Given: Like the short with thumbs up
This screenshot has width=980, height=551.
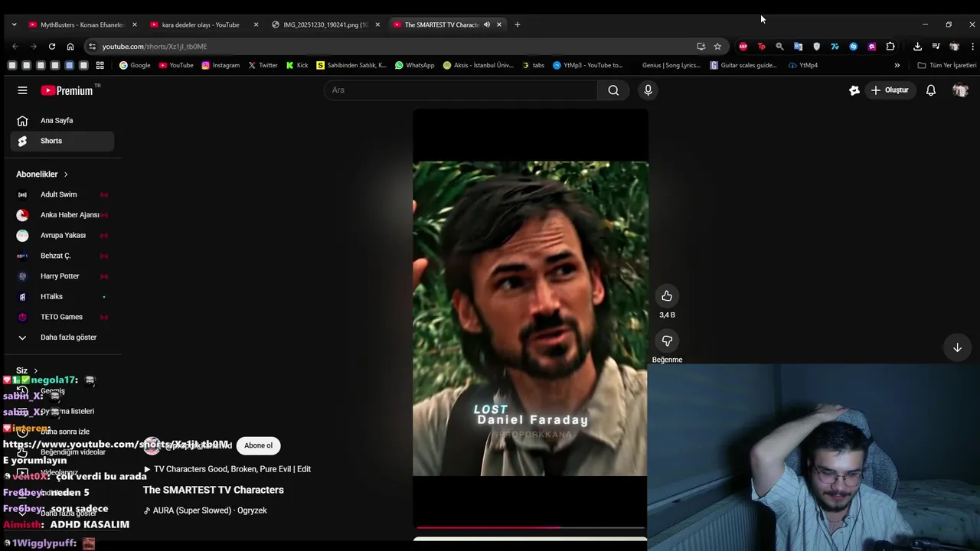Looking at the screenshot, I should click(667, 296).
